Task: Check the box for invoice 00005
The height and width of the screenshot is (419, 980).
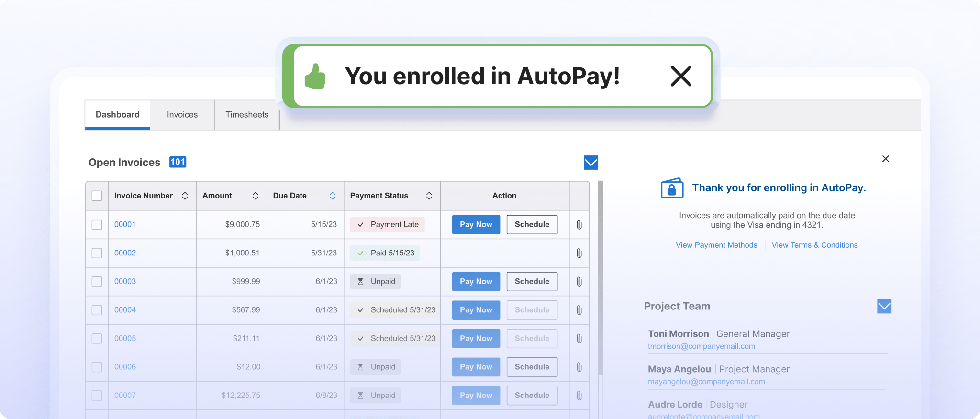Action: (x=97, y=338)
